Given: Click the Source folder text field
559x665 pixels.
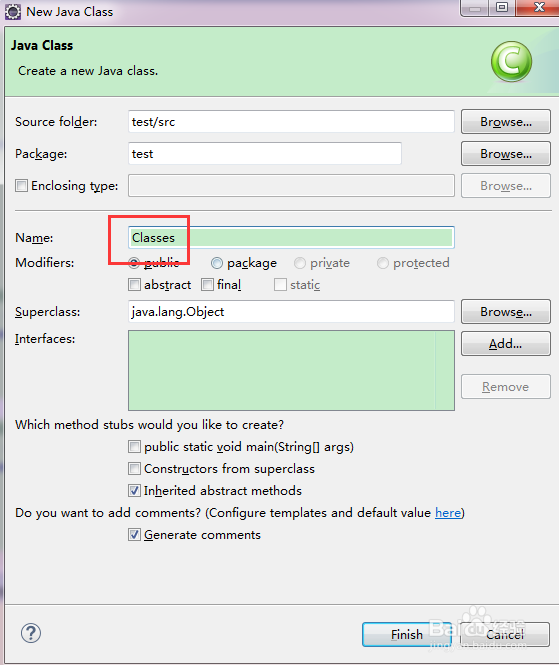Looking at the screenshot, I should [x=291, y=122].
